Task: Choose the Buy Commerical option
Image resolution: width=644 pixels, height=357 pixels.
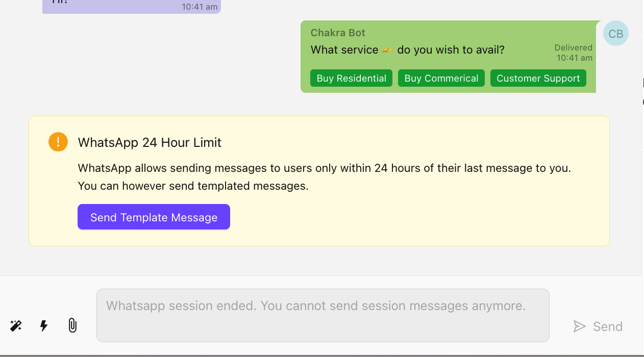Action: click(441, 78)
